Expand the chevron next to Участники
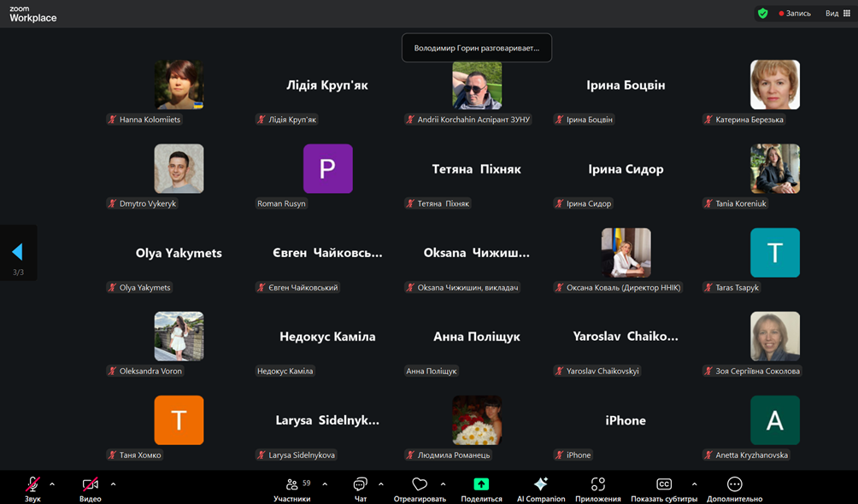858x504 pixels. click(x=325, y=484)
